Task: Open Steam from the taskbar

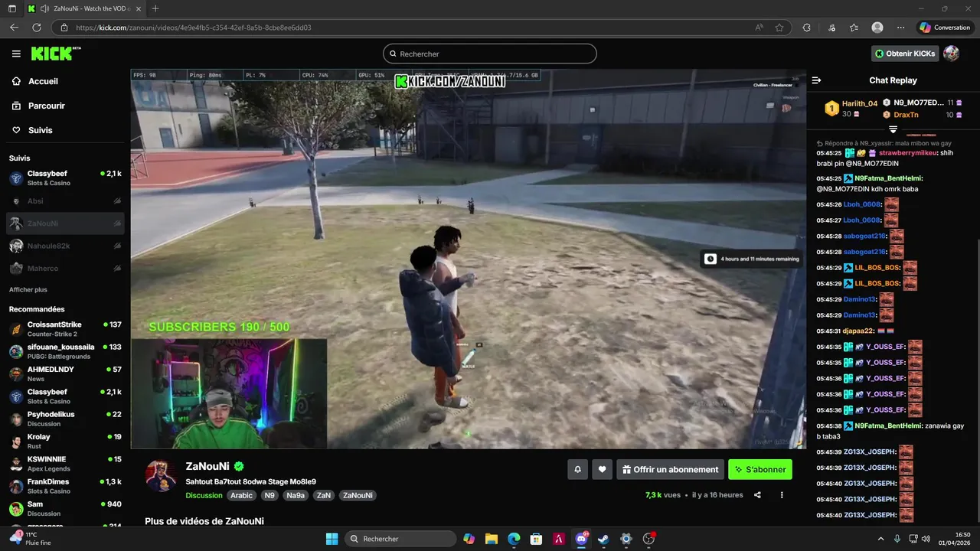Action: tap(604, 539)
